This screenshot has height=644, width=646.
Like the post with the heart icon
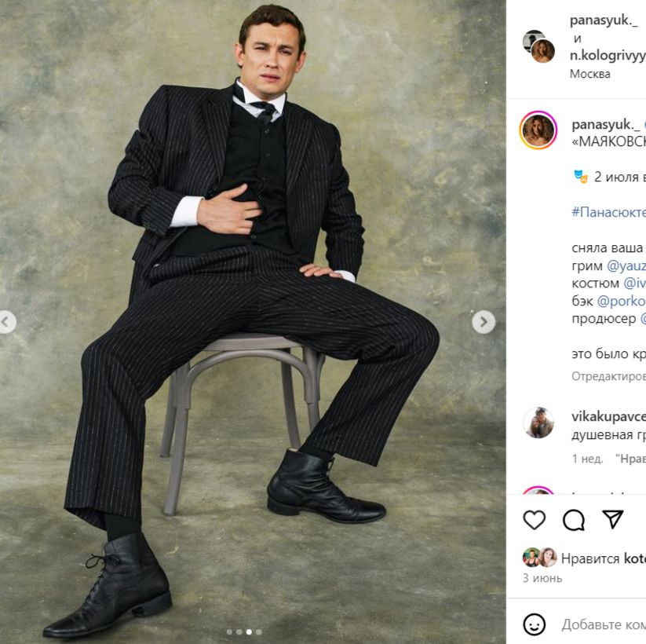coord(535,520)
